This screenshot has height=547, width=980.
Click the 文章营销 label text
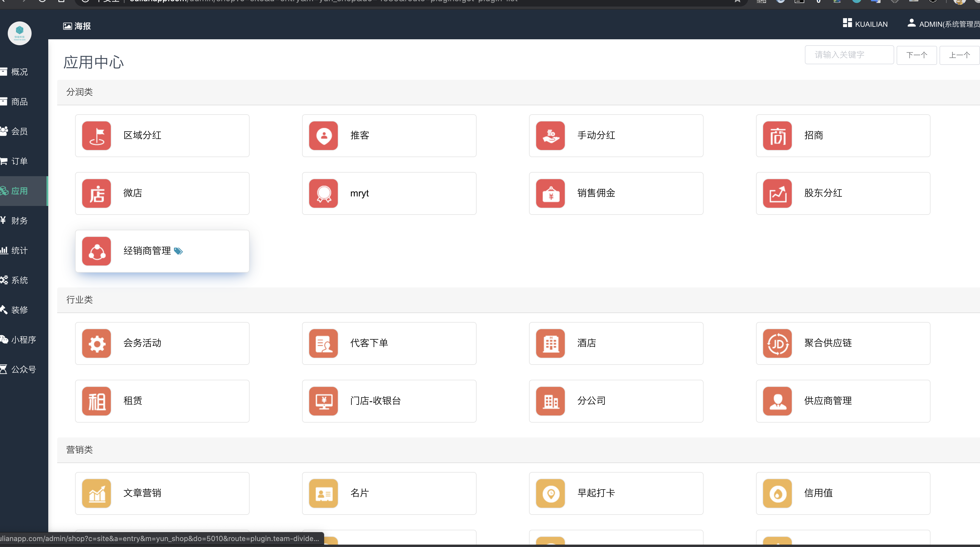click(x=142, y=493)
